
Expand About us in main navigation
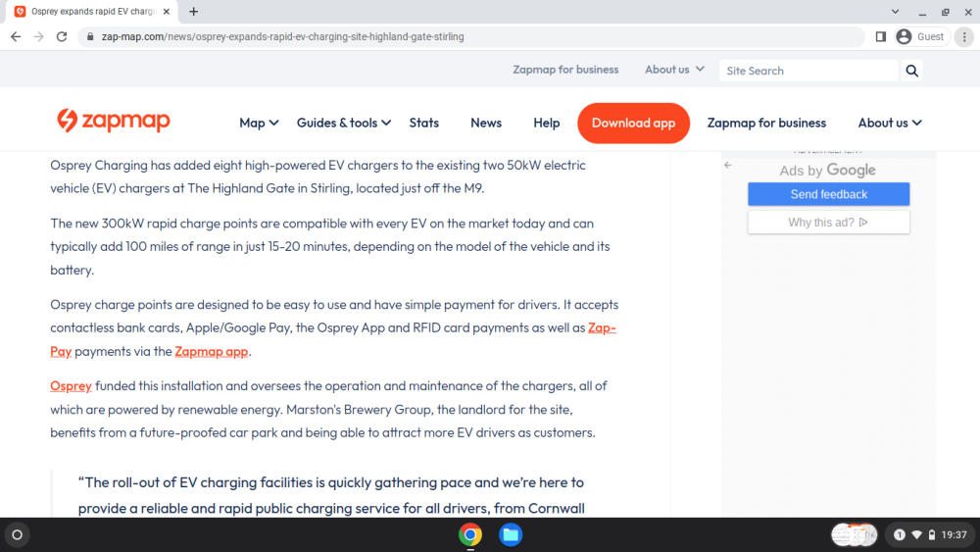890,124
